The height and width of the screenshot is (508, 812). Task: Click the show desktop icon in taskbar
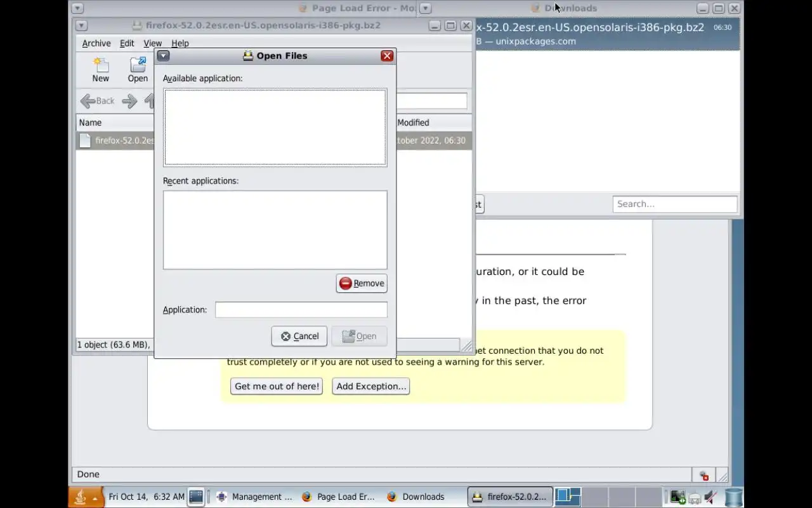click(196, 497)
